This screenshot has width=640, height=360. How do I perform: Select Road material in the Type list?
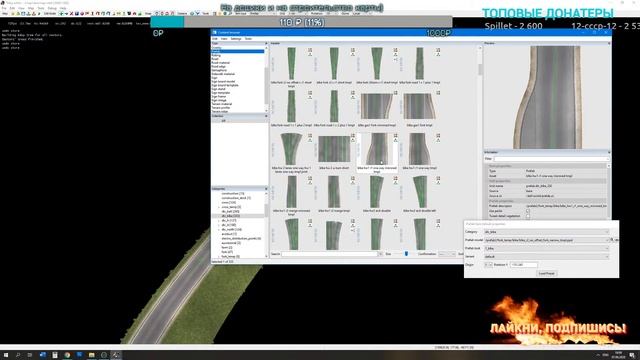220,63
